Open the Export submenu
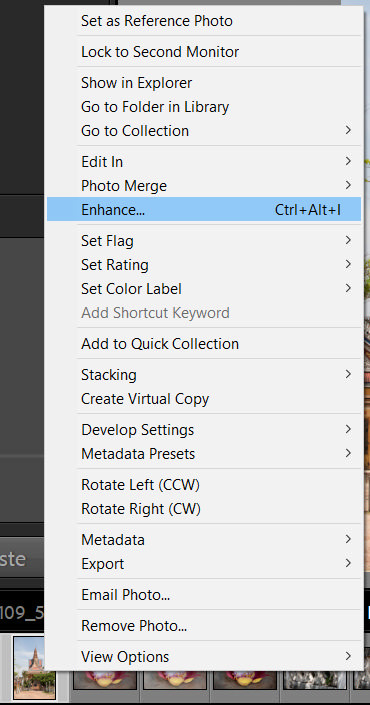 204,563
